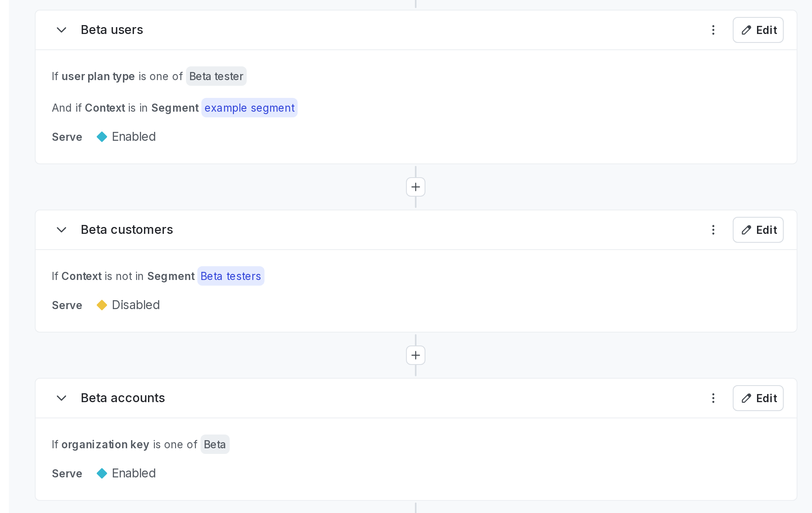Image resolution: width=812 pixels, height=513 pixels.
Task: Collapse the Beta customers rule
Action: [61, 230]
